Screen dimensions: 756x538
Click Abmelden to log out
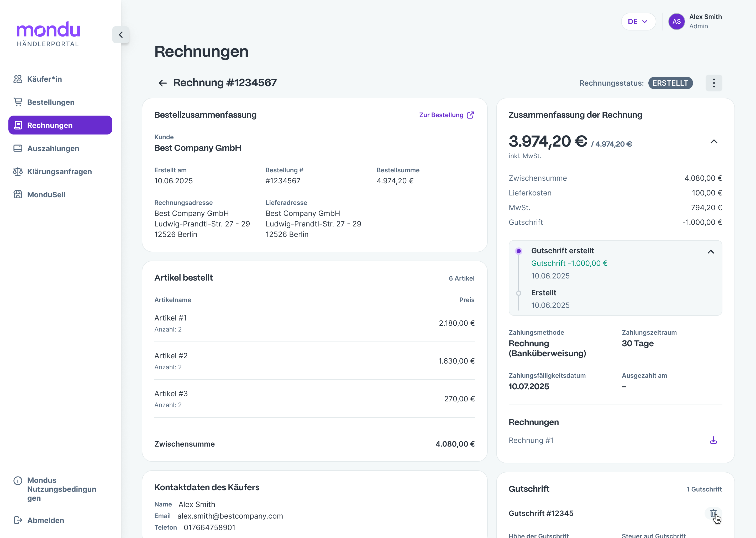[45, 520]
